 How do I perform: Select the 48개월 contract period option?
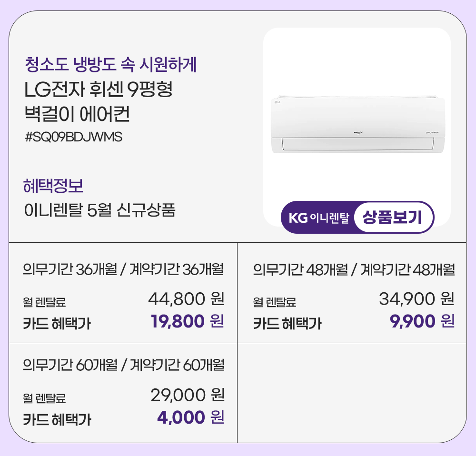[354, 270]
